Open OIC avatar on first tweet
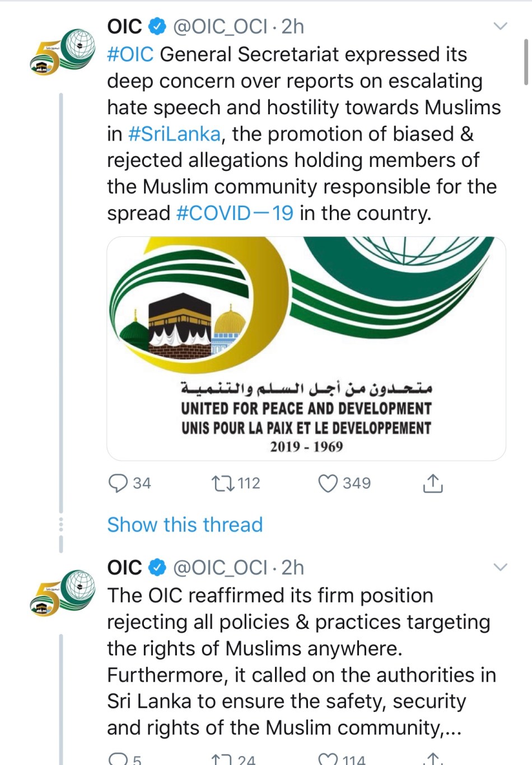532x765 pixels. [62, 52]
